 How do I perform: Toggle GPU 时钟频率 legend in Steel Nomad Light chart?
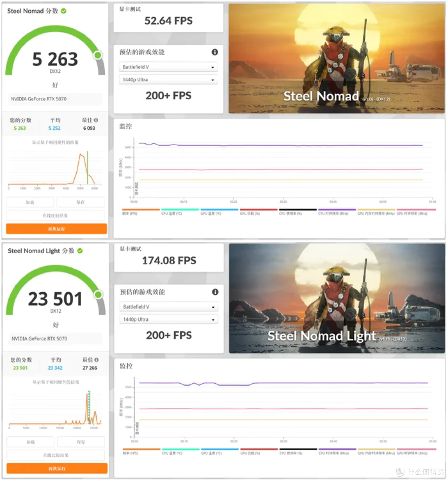tap(417, 451)
